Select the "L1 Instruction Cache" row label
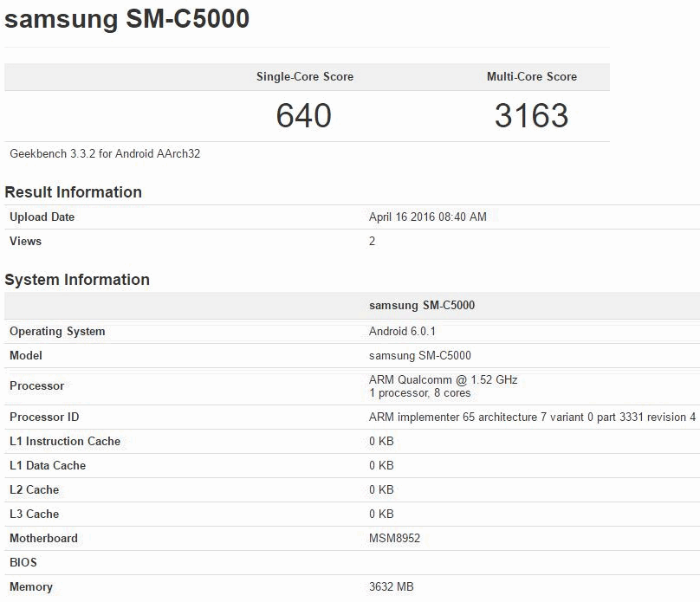Image resolution: width=700 pixels, height=602 pixels. [x=65, y=442]
